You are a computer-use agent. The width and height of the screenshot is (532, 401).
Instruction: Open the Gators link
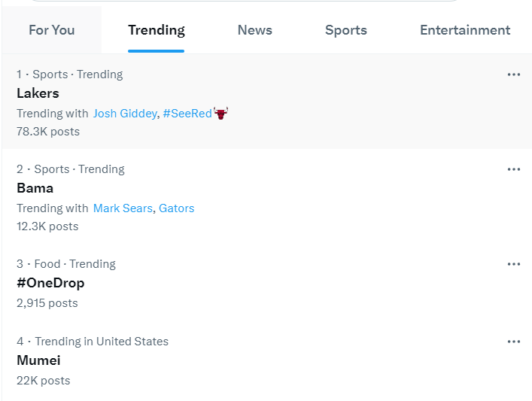click(176, 208)
